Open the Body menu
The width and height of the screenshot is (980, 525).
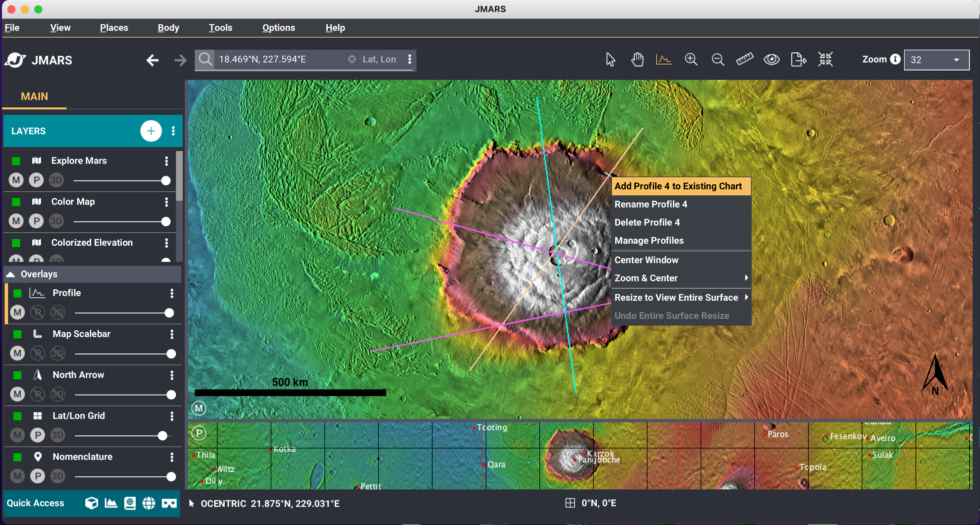pos(168,28)
